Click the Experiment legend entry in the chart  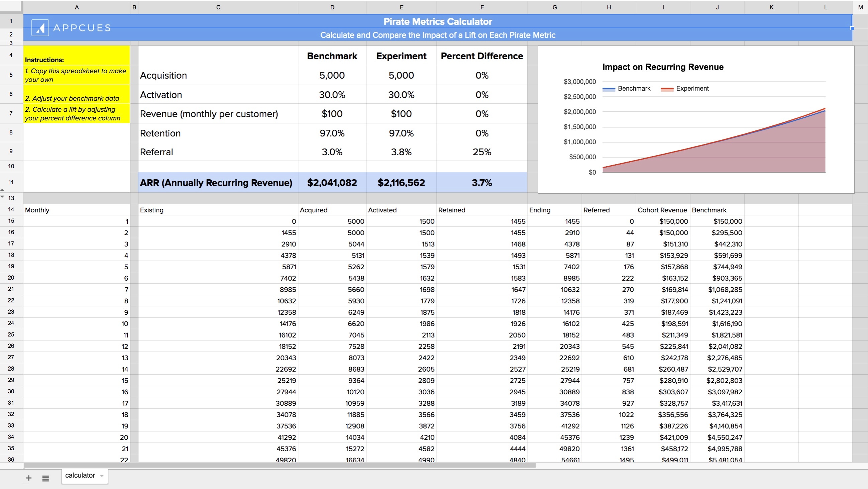[685, 89]
